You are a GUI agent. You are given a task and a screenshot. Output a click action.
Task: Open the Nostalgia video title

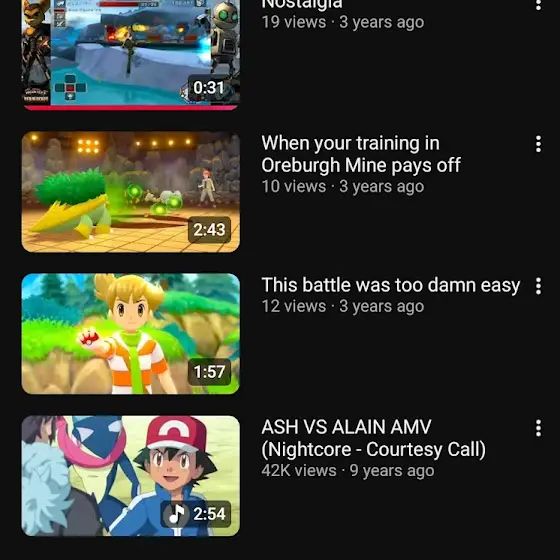point(302,4)
